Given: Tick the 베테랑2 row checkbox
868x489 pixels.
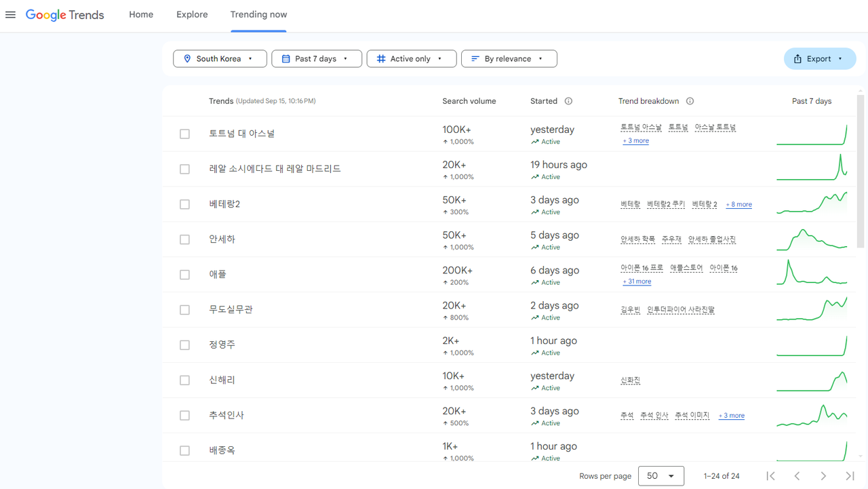Looking at the screenshot, I should pyautogui.click(x=184, y=204).
